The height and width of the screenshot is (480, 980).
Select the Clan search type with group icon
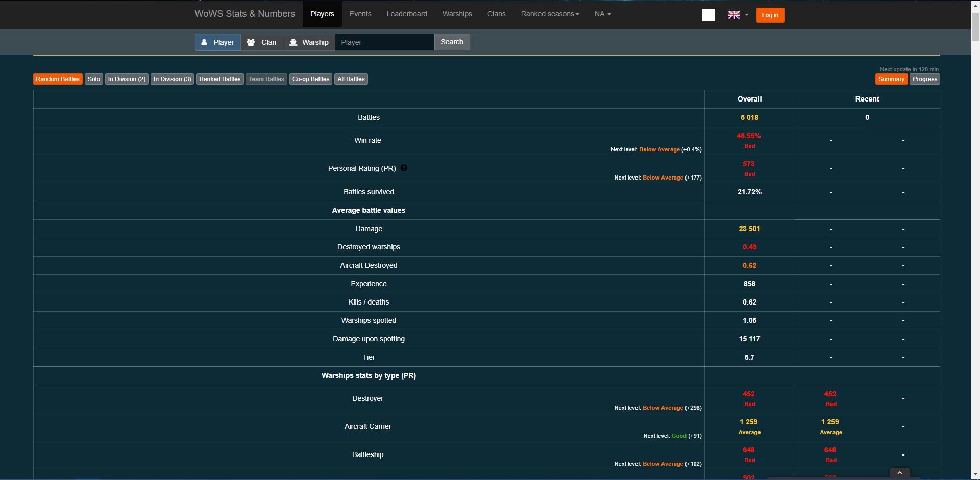pos(262,42)
